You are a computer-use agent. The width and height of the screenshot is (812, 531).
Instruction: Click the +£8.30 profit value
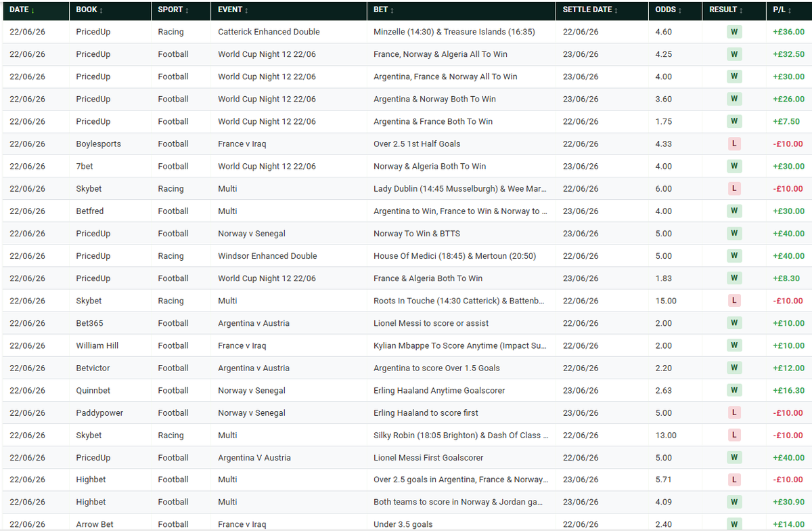point(786,278)
